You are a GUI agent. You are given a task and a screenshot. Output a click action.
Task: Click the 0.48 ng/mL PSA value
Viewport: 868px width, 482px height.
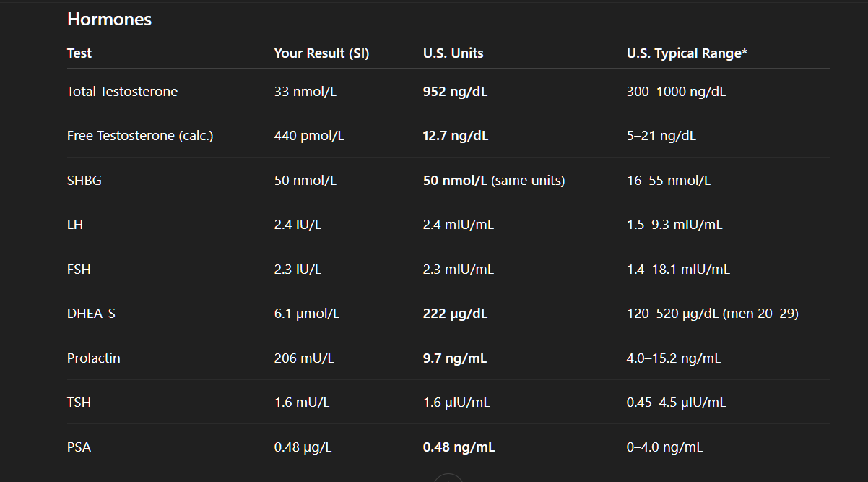point(459,447)
